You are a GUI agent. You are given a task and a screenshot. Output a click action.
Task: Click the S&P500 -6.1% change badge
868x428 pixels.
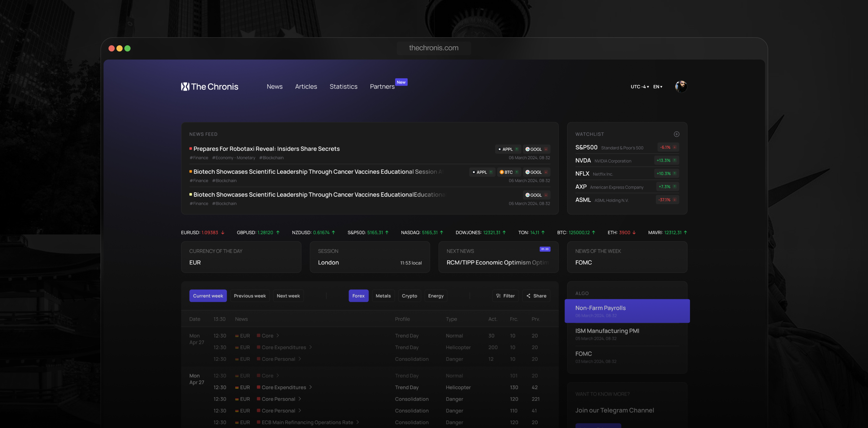(x=668, y=147)
